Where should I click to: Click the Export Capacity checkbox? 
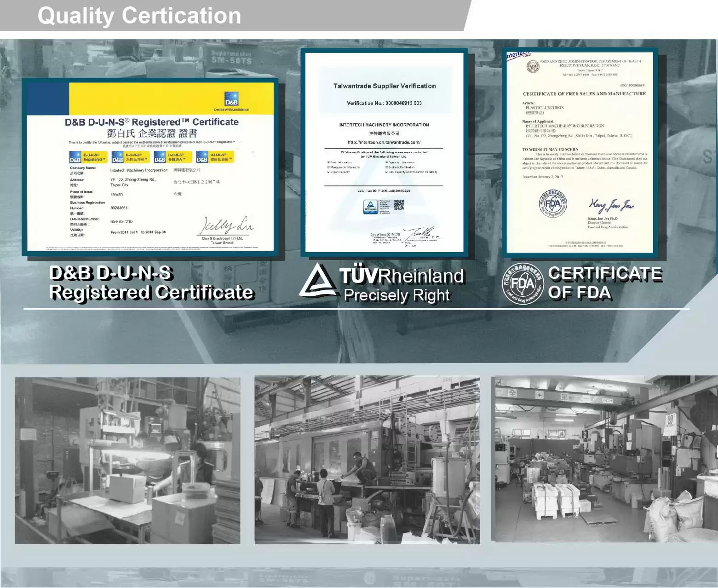click(329, 172)
